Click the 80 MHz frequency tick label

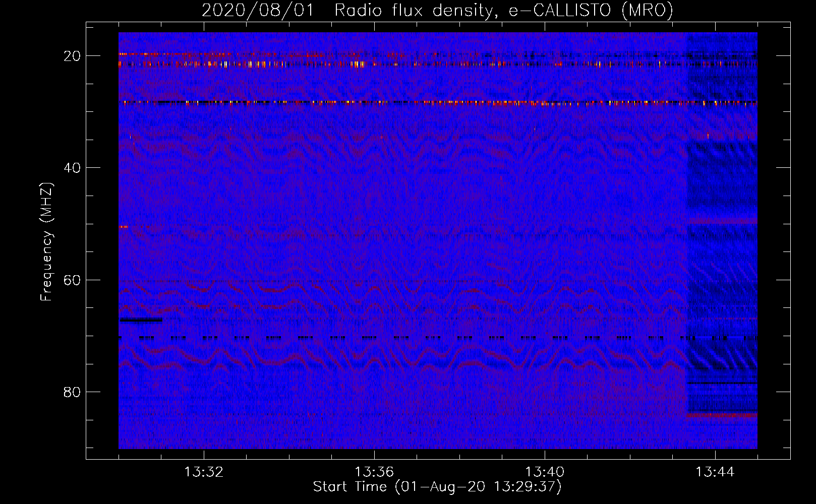click(x=72, y=392)
